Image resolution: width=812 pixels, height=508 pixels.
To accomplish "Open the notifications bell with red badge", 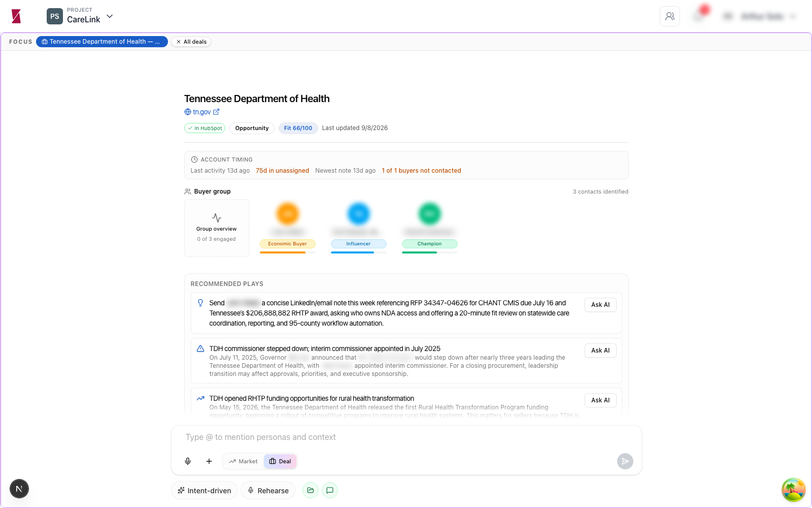I will [699, 16].
